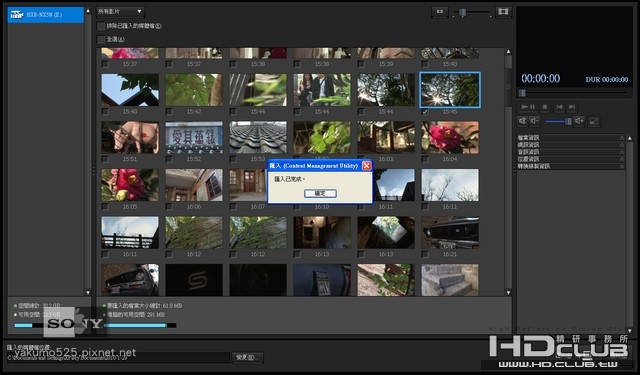This screenshot has width=640, height=375.
Task: Click the thumbnail grid scroll-up arrow
Action: (x=508, y=52)
